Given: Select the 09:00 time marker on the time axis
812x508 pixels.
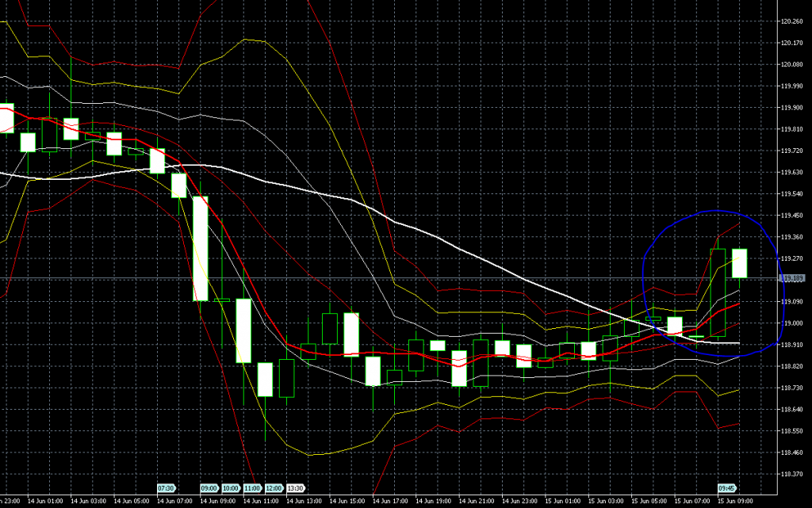Looking at the screenshot, I should (x=209, y=488).
